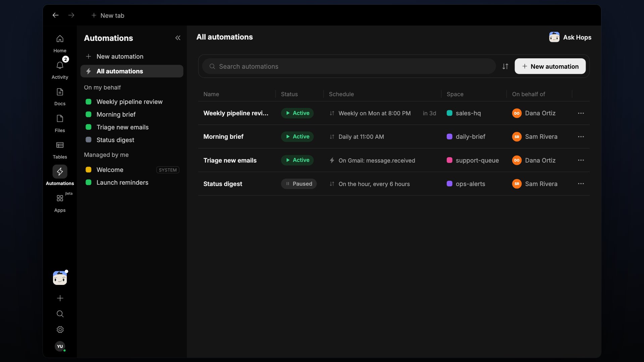
Task: Open the YU user profile avatar
Action: [60, 346]
